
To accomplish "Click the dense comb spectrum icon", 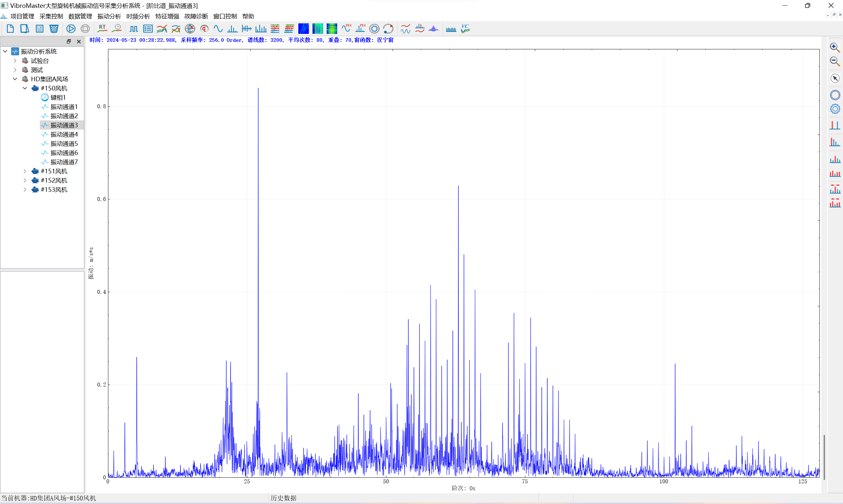I will point(451,30).
